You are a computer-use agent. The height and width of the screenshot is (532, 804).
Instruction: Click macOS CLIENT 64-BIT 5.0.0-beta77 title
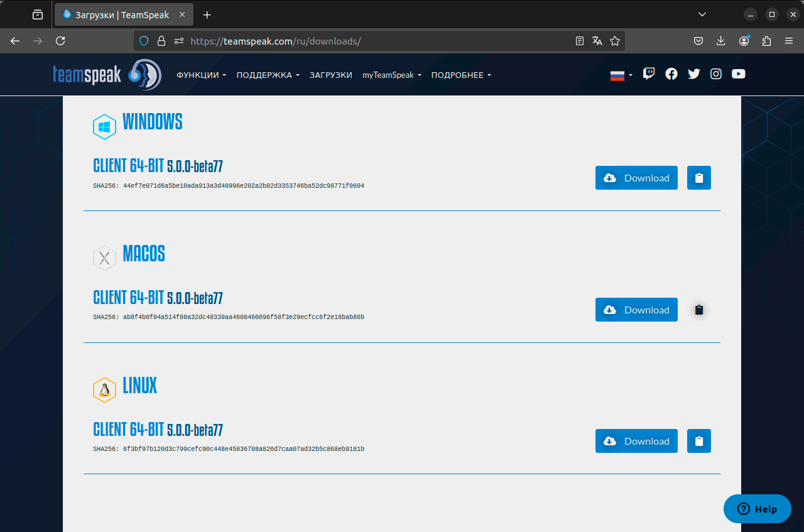[158, 298]
